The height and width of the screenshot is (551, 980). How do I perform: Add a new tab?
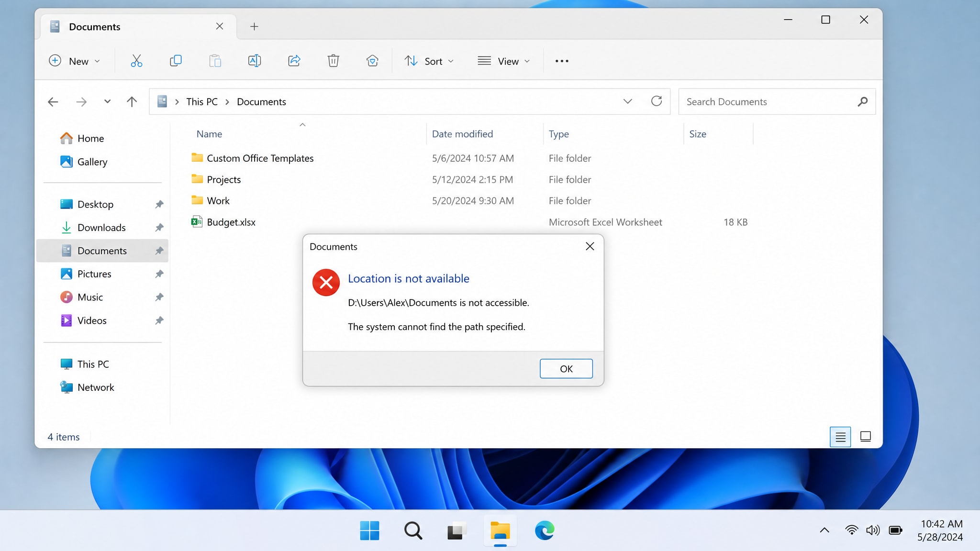coord(254,27)
